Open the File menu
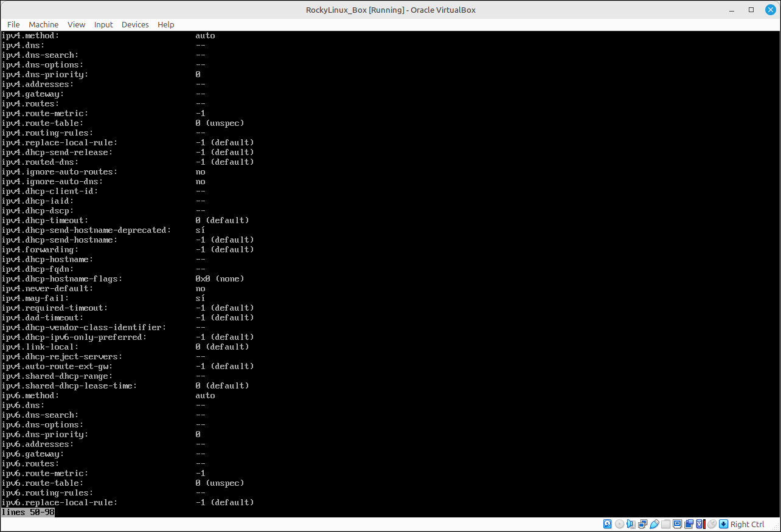This screenshot has height=532, width=781. click(x=13, y=24)
